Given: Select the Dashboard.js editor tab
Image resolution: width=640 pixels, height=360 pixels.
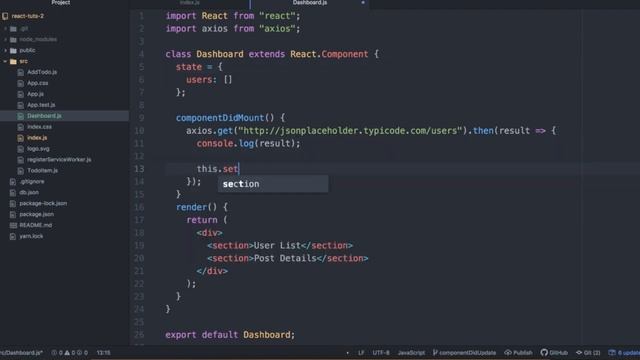Looking at the screenshot, I should pos(310,2).
